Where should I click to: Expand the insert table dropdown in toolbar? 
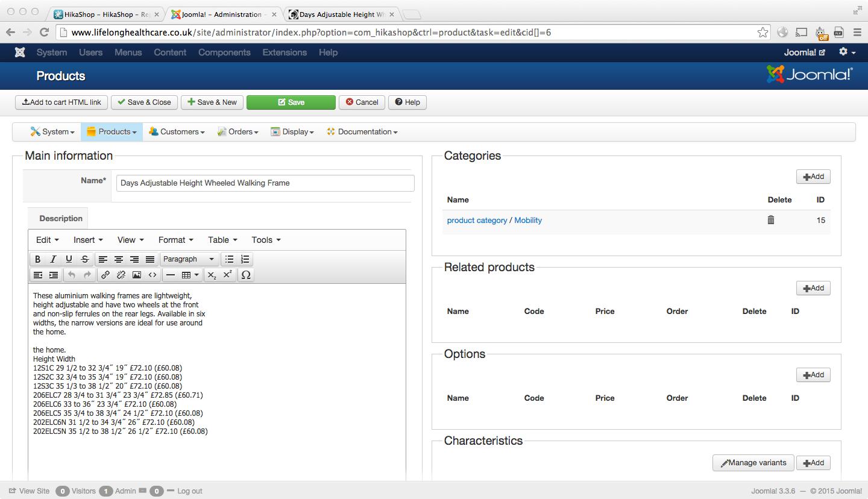click(190, 275)
